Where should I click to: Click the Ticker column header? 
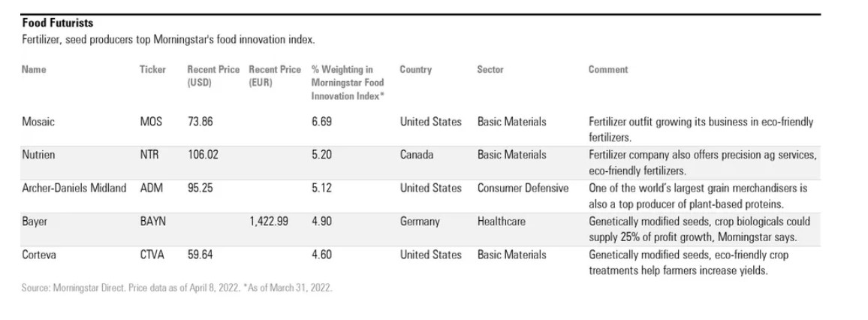[152, 70]
